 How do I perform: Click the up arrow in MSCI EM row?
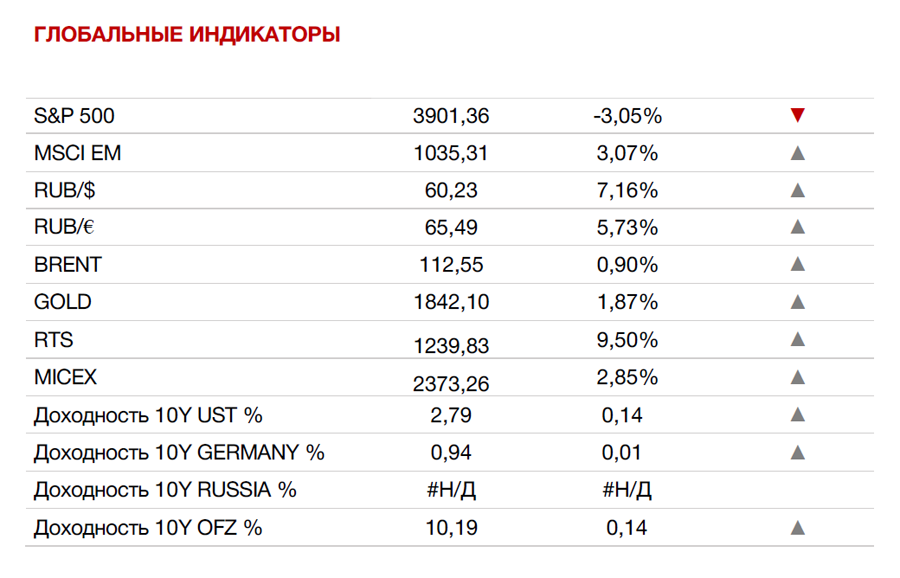[x=797, y=153]
